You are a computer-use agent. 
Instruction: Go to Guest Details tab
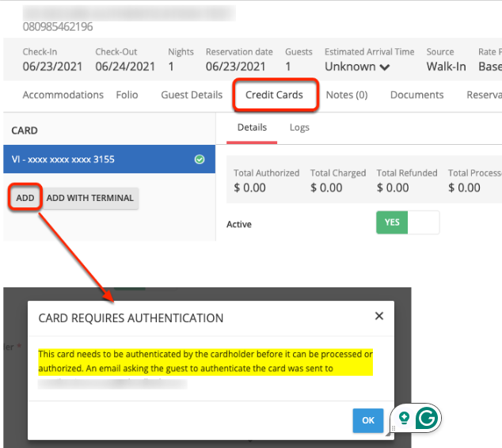(192, 95)
